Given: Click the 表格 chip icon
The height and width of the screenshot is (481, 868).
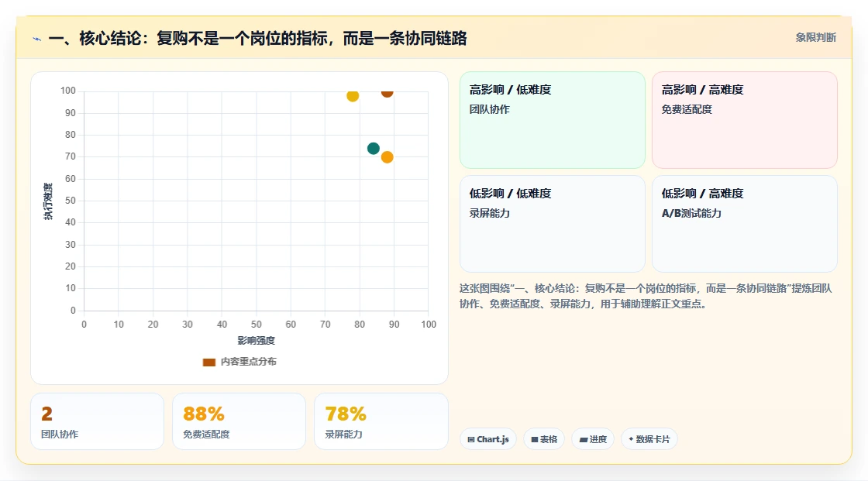Looking at the screenshot, I should coord(535,439).
